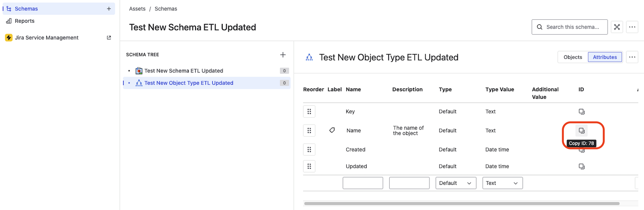The height and width of the screenshot is (210, 644).
Task: Open the Default type dropdown
Action: (456, 183)
